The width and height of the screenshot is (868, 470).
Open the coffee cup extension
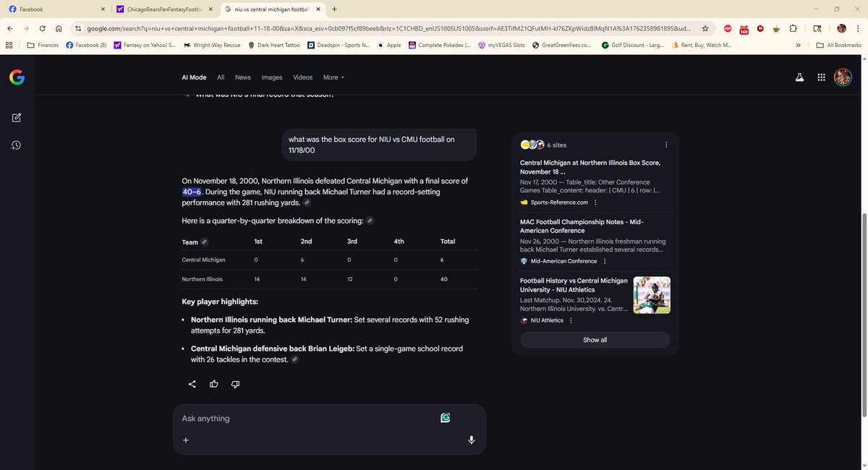776,28
